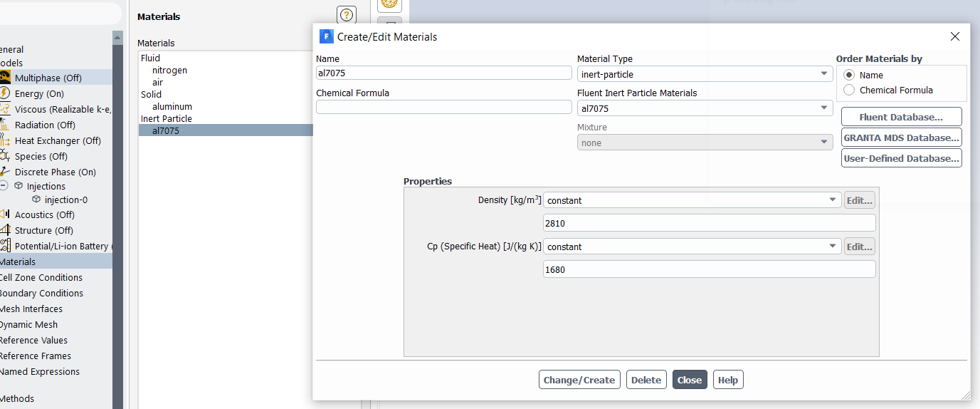Click the Species model icon
This screenshot has width=980, height=409.
pyautogui.click(x=5, y=156)
